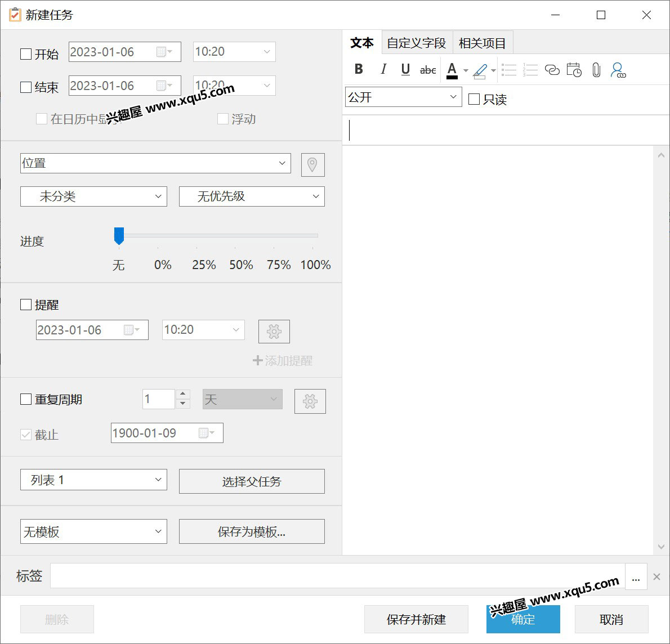Enable the 重复周期 recurrence checkbox

coord(26,399)
